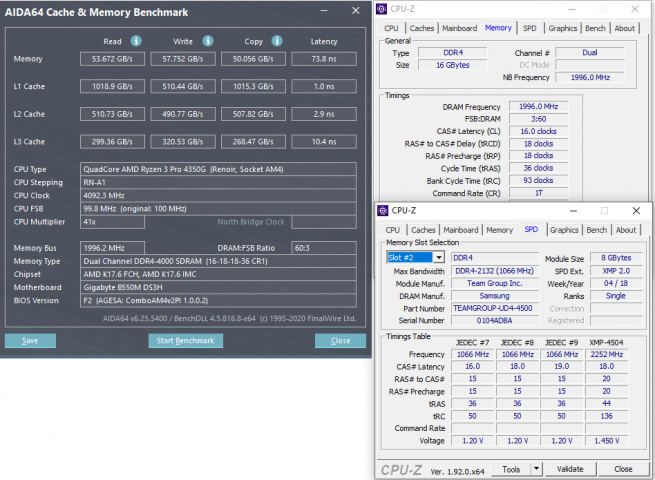Open the Slot #2 memory slot dropdown

[439, 258]
